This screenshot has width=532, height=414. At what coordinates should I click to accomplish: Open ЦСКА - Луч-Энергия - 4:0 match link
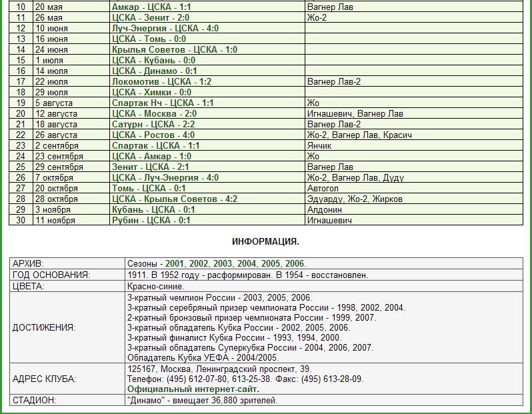(x=165, y=178)
